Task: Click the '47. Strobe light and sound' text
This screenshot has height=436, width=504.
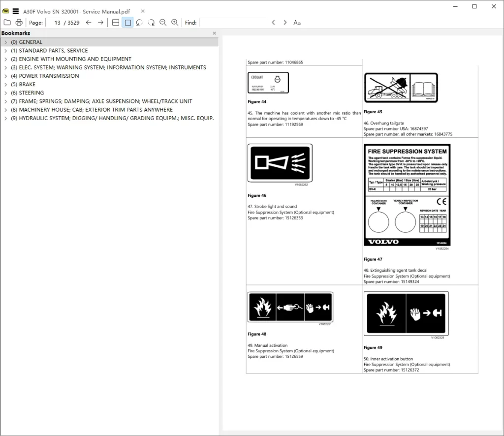Action: point(272,207)
